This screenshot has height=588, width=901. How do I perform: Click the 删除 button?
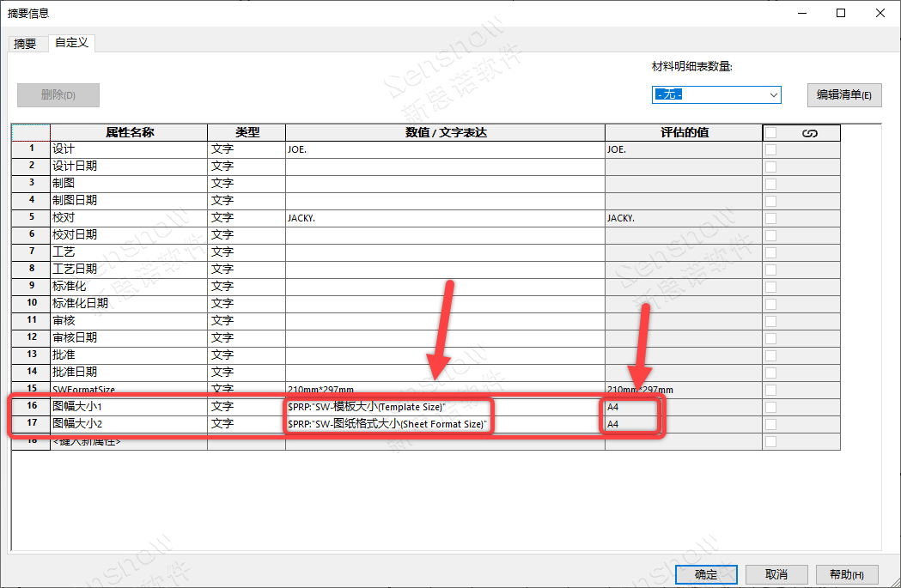(x=58, y=95)
